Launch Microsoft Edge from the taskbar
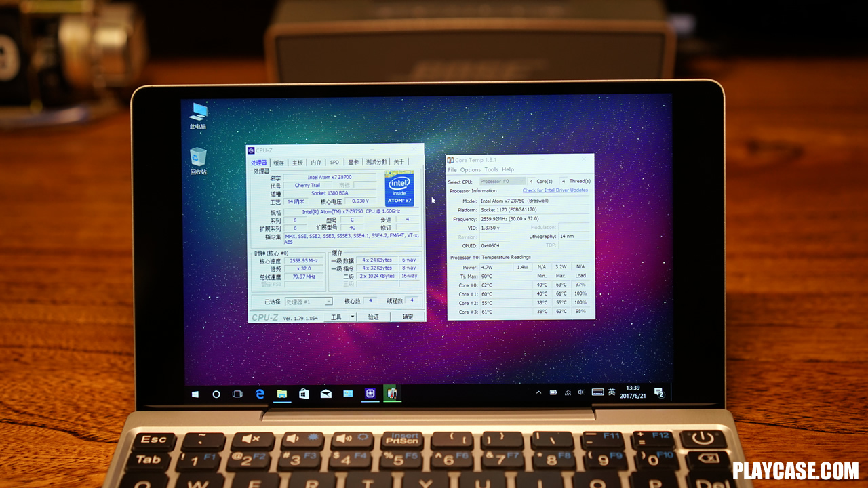This screenshot has width=868, height=488. tap(260, 394)
